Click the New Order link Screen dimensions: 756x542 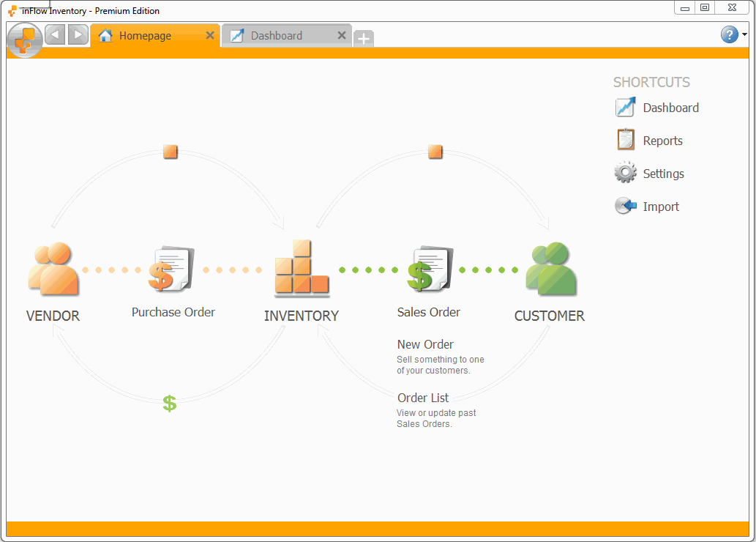pyautogui.click(x=425, y=344)
